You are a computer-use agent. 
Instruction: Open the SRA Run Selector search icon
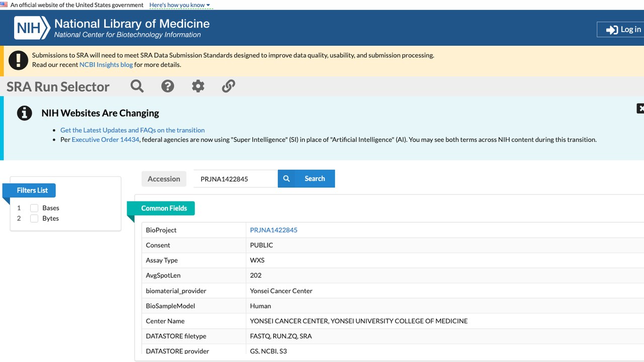137,86
